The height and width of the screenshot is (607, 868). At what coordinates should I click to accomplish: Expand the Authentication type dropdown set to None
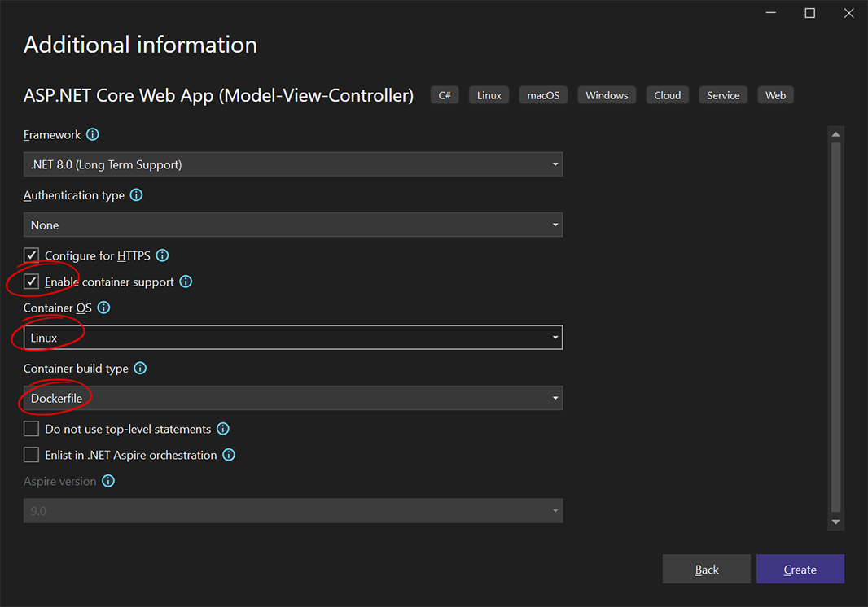click(293, 225)
